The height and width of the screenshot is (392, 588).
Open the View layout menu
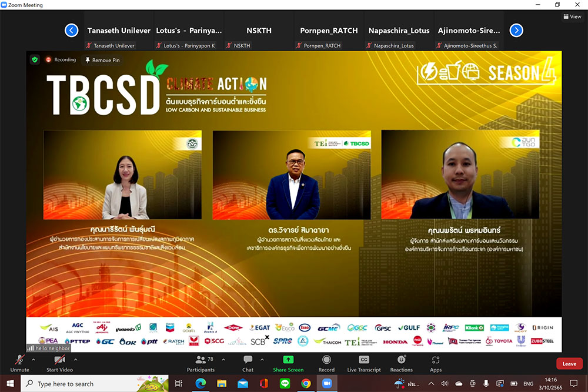[x=572, y=16]
